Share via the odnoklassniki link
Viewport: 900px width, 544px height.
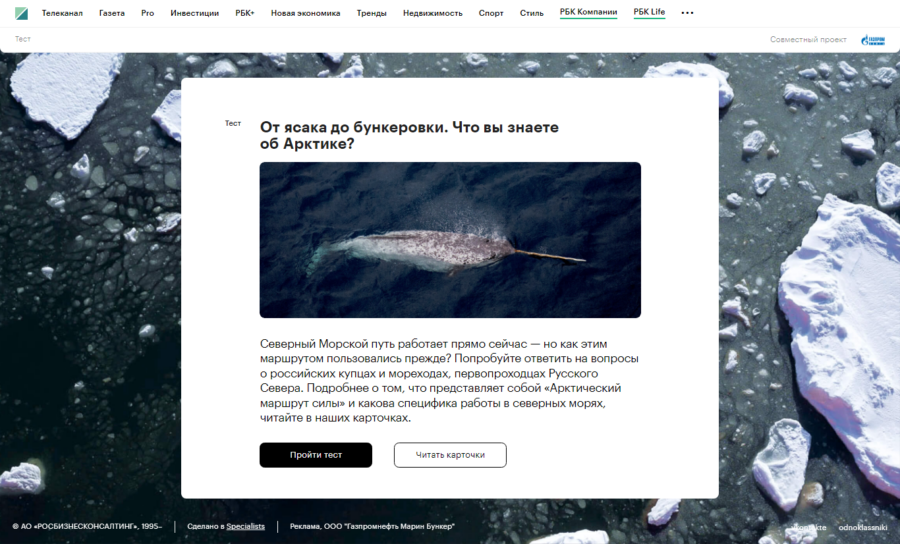863,527
